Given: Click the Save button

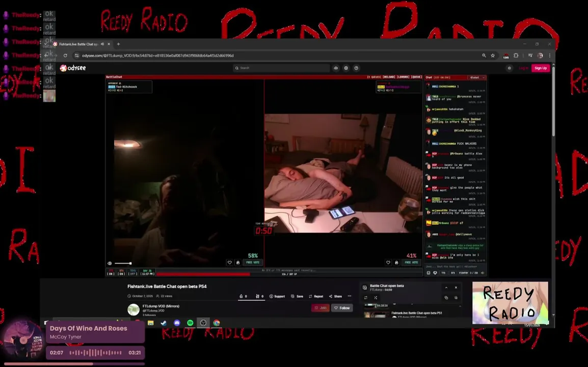Looking at the screenshot, I should 297,296.
